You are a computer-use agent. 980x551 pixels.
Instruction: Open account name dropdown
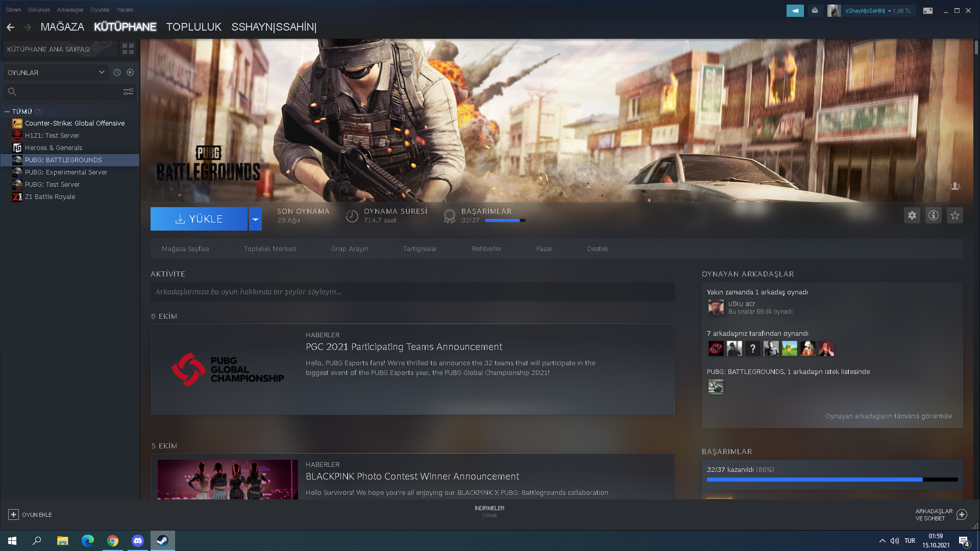pos(868,11)
